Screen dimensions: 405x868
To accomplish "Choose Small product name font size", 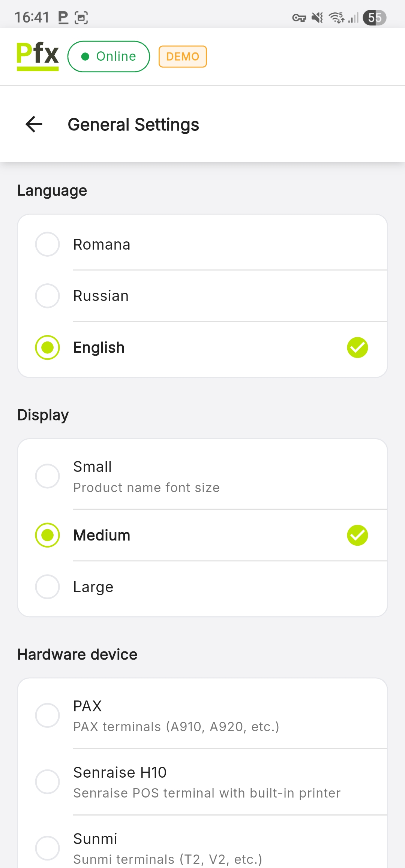I will click(48, 476).
